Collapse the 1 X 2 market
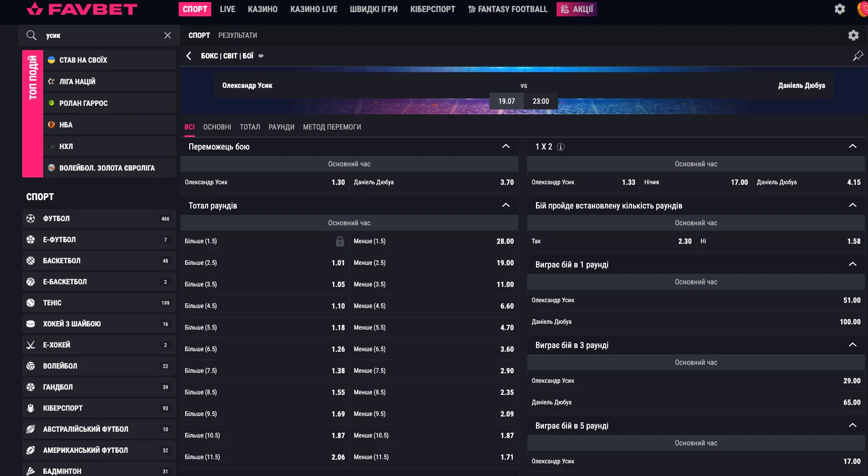Image resolution: width=868 pixels, height=476 pixels. [x=853, y=146]
